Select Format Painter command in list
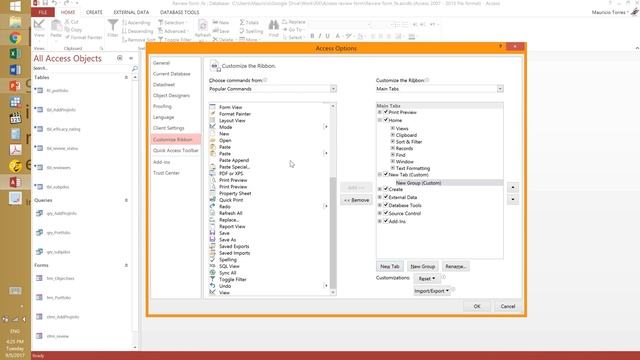The width and height of the screenshot is (640, 360). (x=235, y=114)
